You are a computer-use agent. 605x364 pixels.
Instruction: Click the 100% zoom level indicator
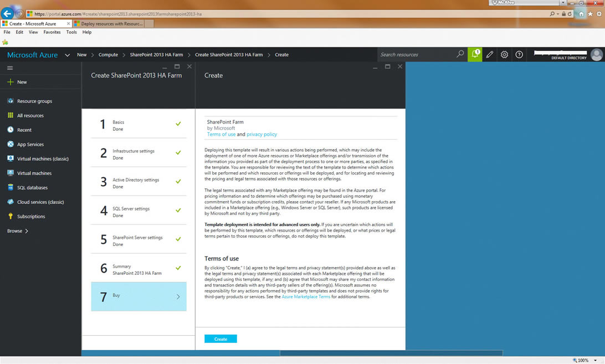583,360
